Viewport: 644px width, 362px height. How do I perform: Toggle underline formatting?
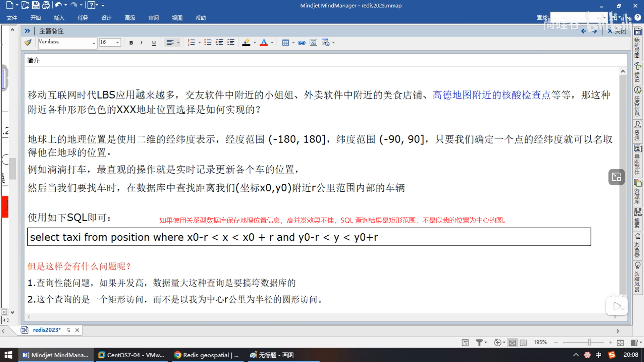154,43
